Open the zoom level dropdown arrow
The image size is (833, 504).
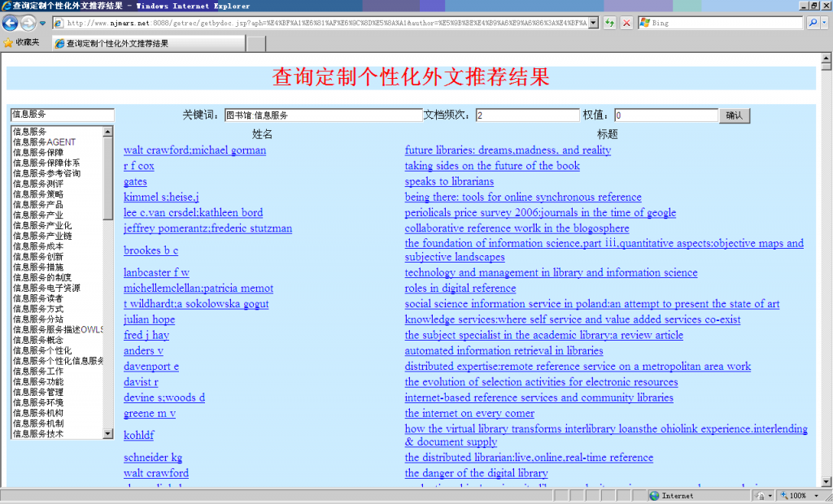click(817, 496)
